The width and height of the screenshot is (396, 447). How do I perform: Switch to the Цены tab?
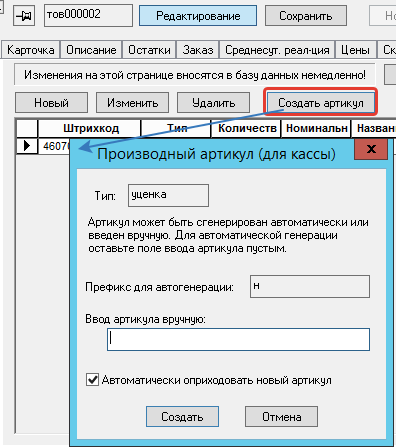(x=355, y=50)
